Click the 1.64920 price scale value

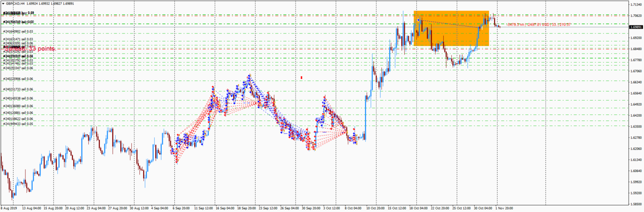tap(636, 104)
